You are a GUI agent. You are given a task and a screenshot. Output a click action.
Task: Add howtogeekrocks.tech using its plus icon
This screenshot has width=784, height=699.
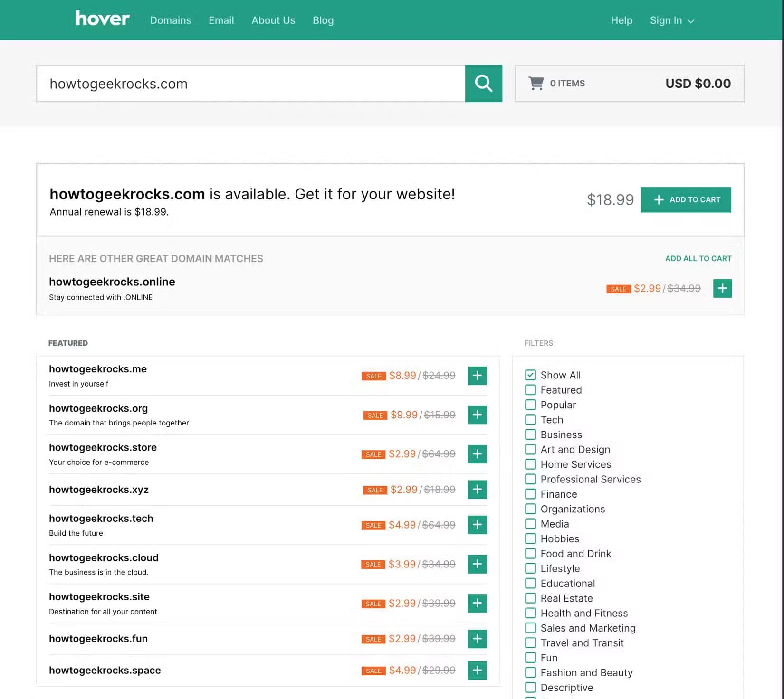pyautogui.click(x=477, y=525)
